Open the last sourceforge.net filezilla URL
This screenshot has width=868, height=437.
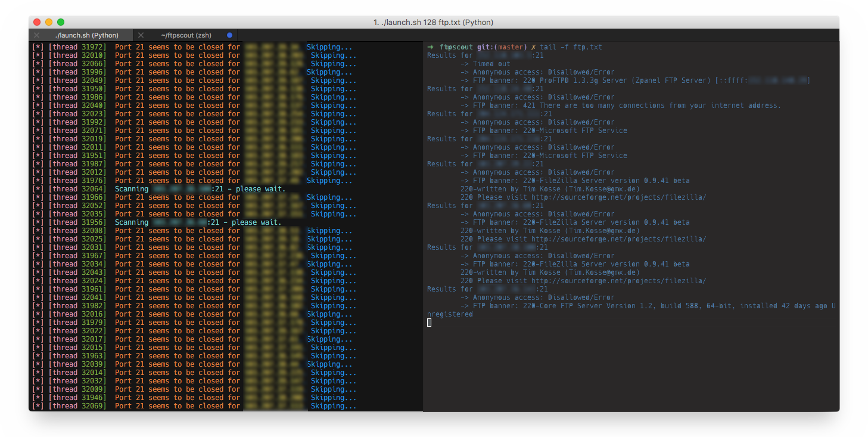[619, 281]
